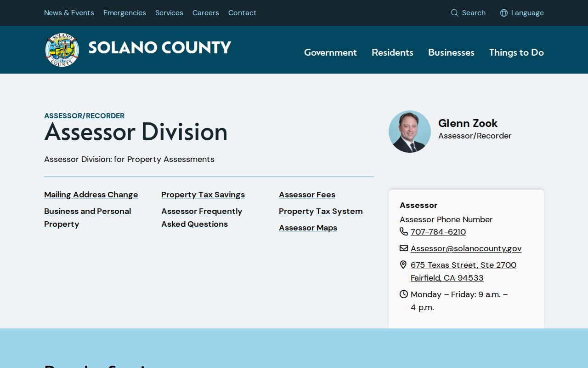Image resolution: width=588 pixels, height=368 pixels.
Task: Open Business and Personal Property link
Action: point(87,218)
